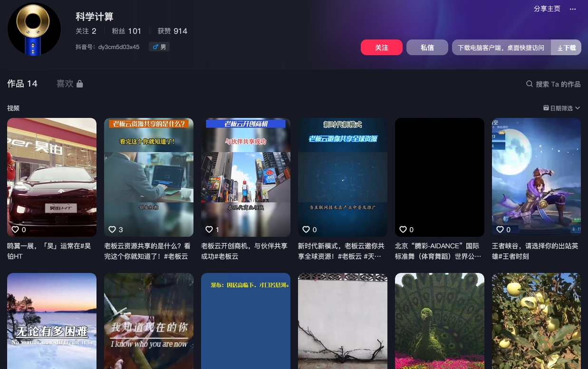Open the 我知道现在的你 video thumbnail
588x369 pixels.
click(149, 321)
